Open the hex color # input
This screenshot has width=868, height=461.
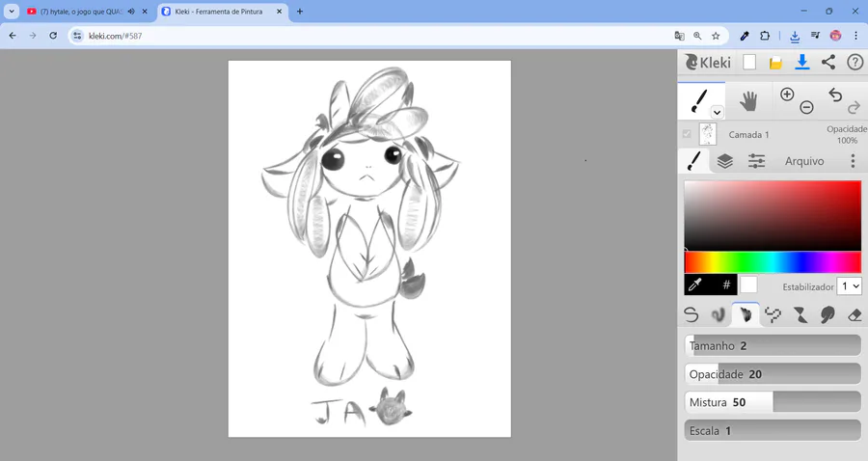tap(726, 285)
